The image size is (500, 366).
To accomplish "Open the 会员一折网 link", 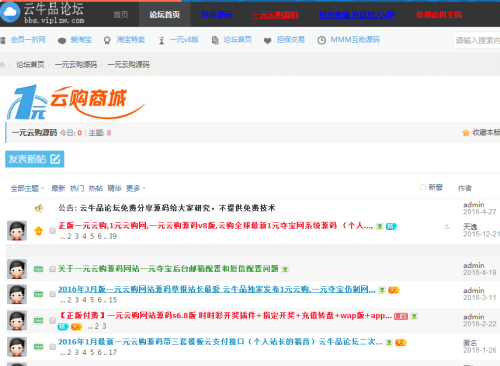I will 28,40.
